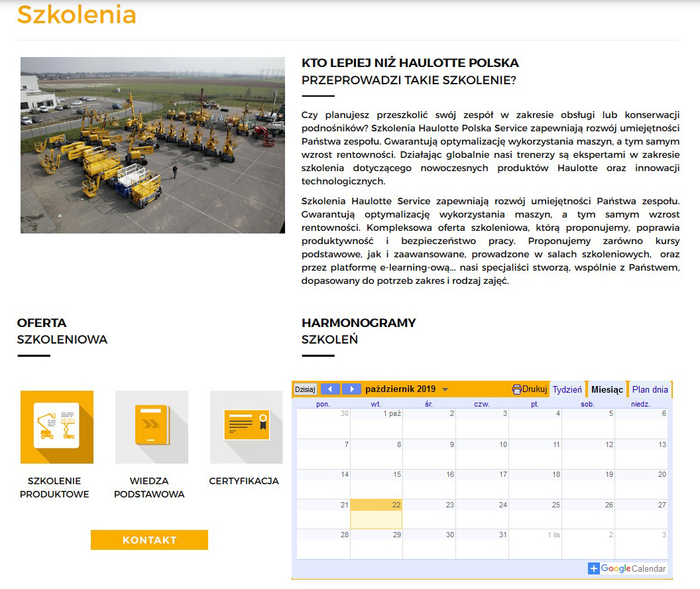Select day 10 in the calendar
This screenshot has width=700, height=589.
[482, 454]
